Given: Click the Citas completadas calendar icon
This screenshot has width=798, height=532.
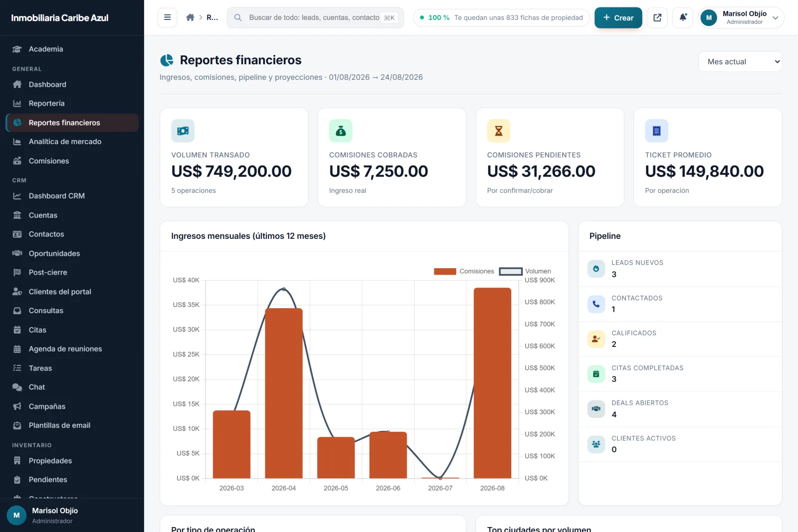Looking at the screenshot, I should click(x=596, y=374).
